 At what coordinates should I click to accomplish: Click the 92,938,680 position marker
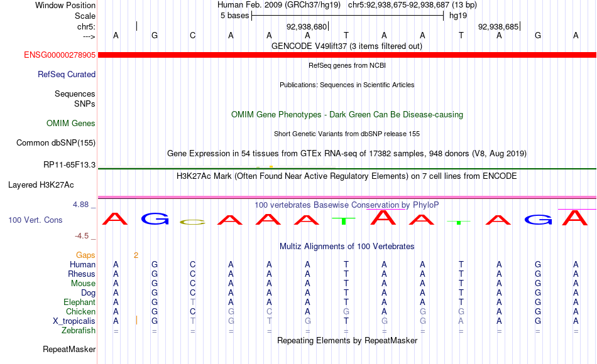(x=307, y=27)
